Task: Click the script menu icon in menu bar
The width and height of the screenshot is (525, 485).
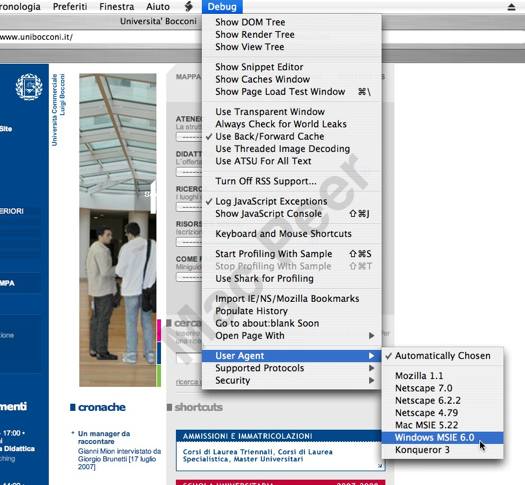Action: pyautogui.click(x=189, y=6)
